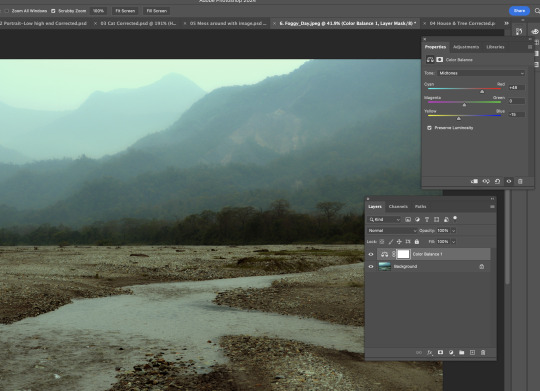Click the Background layer lock icon
This screenshot has height=391, width=540.
(481, 266)
